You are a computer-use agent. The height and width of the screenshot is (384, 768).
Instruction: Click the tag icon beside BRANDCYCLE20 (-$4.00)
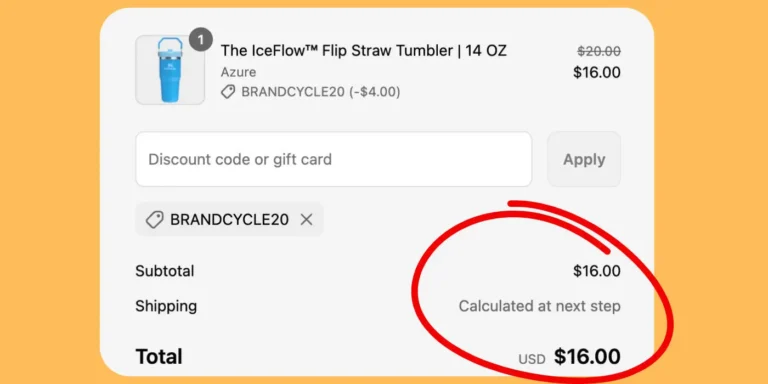pos(228,92)
